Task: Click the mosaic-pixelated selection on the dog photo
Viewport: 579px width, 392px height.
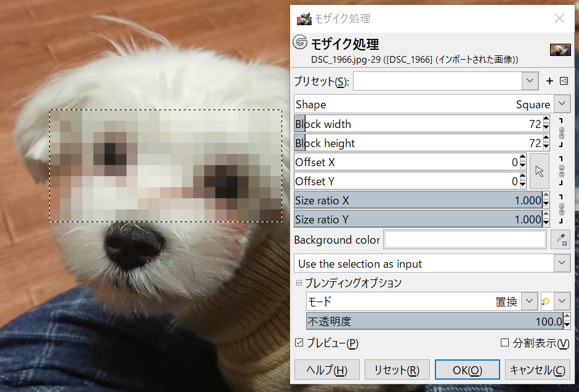Action: pos(166,166)
